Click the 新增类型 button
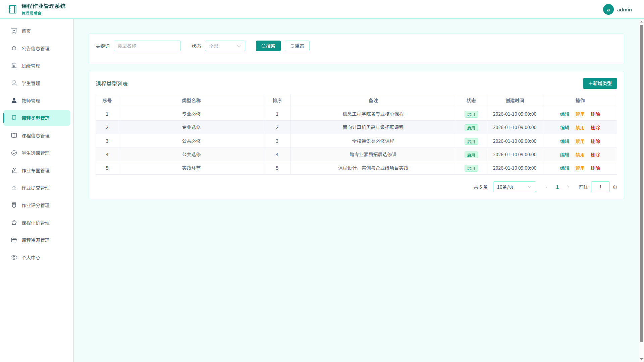Screen dimensions: 644x362 600,83
